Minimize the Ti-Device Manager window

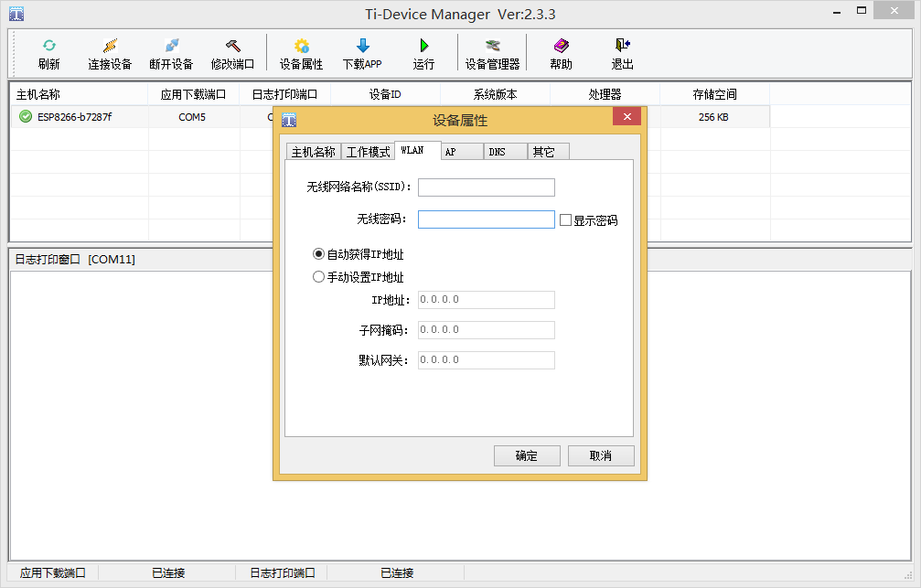(x=837, y=11)
